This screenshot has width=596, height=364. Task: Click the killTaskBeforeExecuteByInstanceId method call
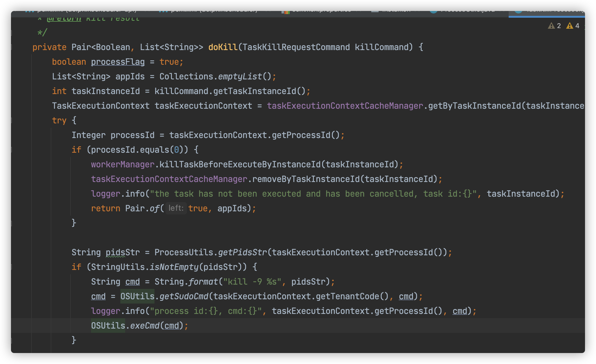click(240, 164)
